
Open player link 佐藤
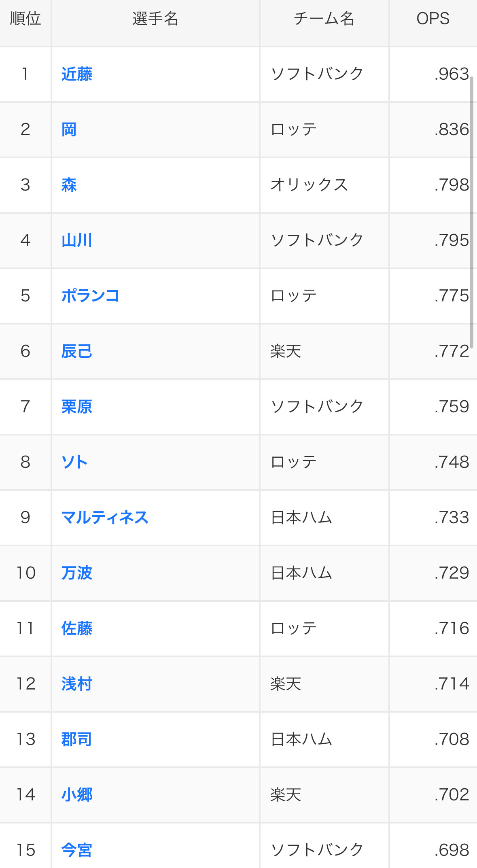pos(77,629)
